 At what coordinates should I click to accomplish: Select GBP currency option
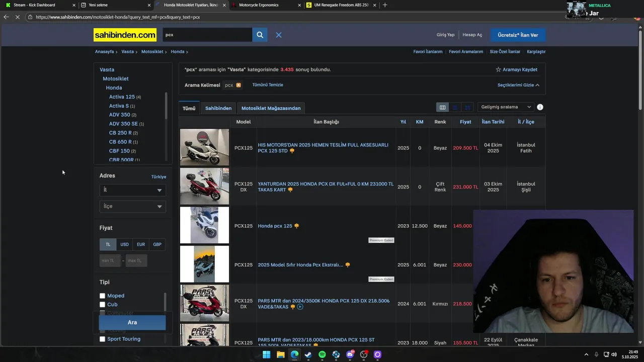[157, 244]
